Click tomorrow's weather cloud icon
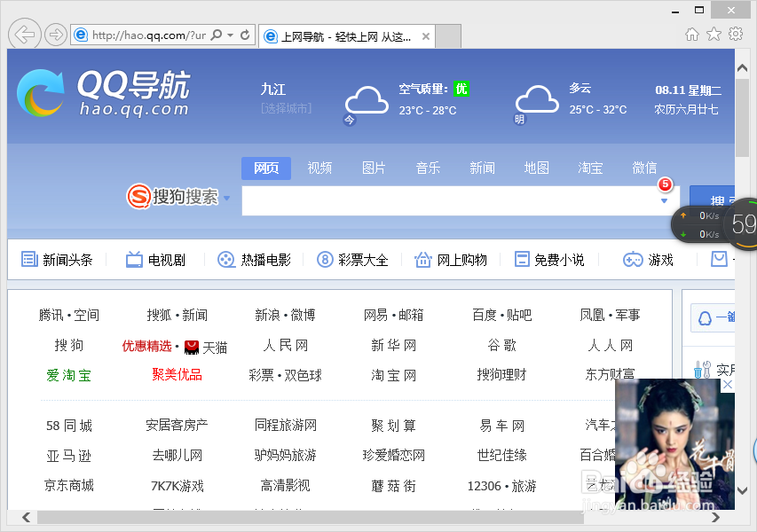757x532 pixels. (537, 99)
